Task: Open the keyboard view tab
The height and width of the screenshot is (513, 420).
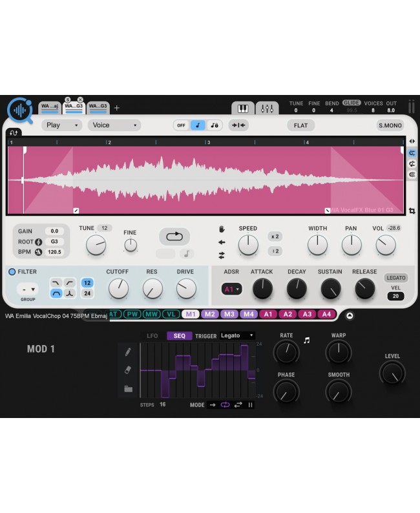Action: (x=243, y=109)
